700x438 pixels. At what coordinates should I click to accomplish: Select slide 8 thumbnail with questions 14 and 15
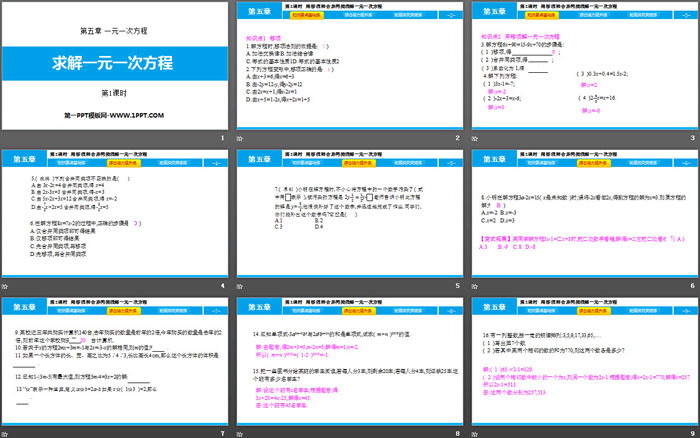[x=350, y=362]
